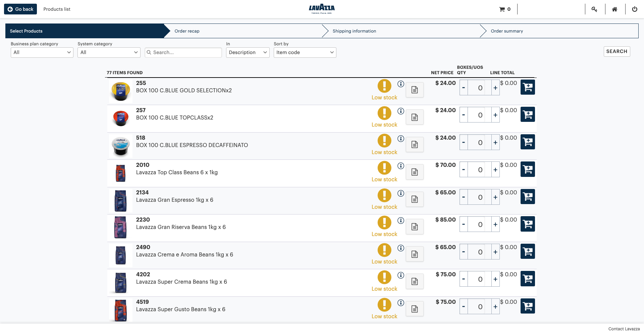Open document sheet for item 4202
This screenshot has height=334, width=644.
[x=415, y=281]
